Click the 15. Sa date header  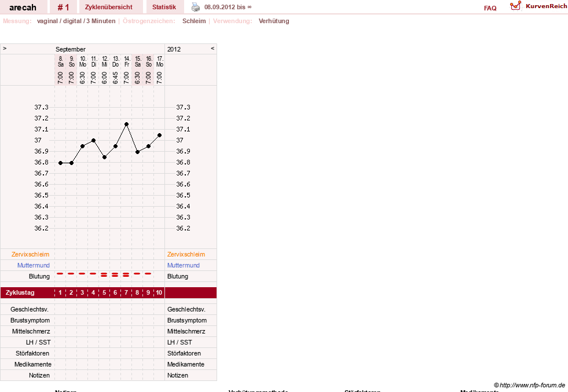click(138, 61)
